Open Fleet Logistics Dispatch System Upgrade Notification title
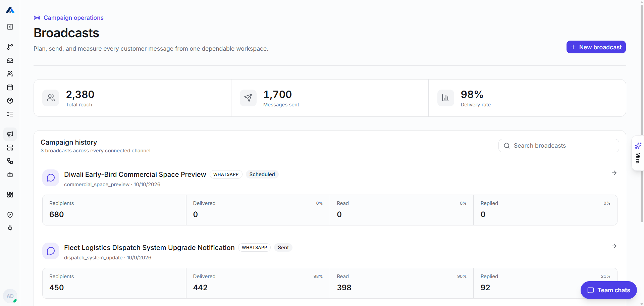 pos(149,248)
